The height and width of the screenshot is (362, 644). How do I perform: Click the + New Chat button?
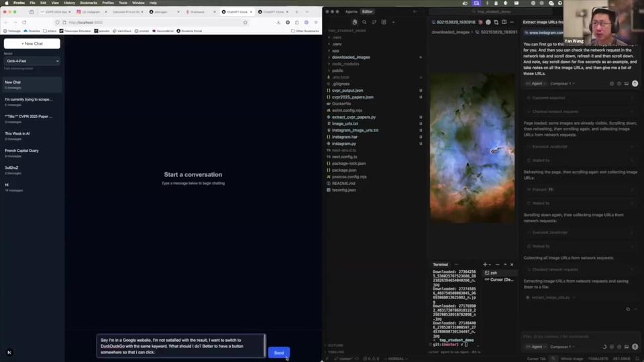[32, 44]
